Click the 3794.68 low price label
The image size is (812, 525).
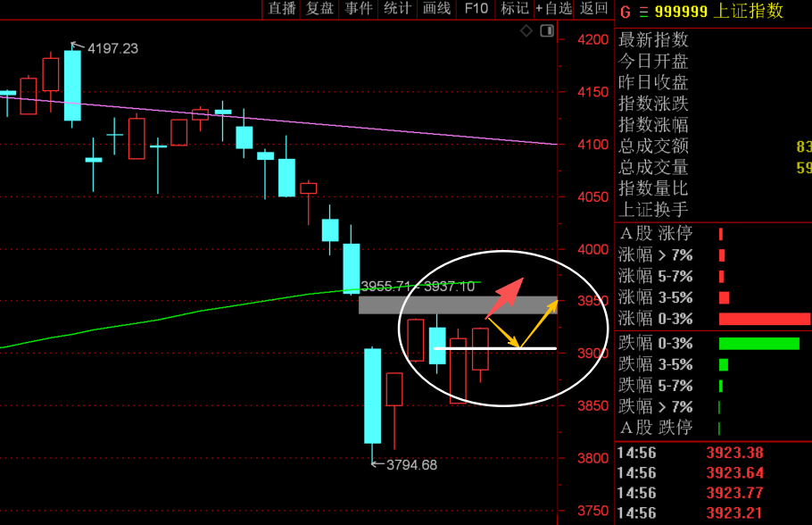click(x=411, y=465)
